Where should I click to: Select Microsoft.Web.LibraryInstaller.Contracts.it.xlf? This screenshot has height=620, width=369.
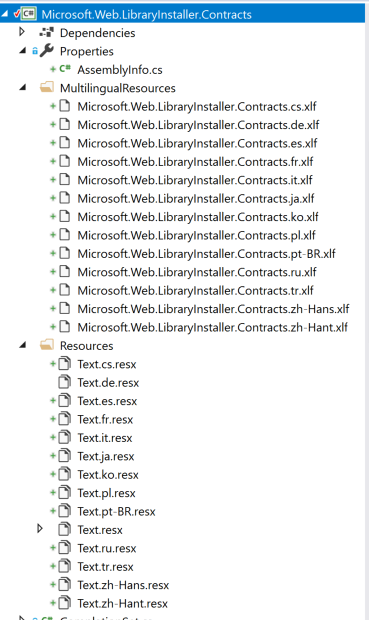tap(195, 180)
